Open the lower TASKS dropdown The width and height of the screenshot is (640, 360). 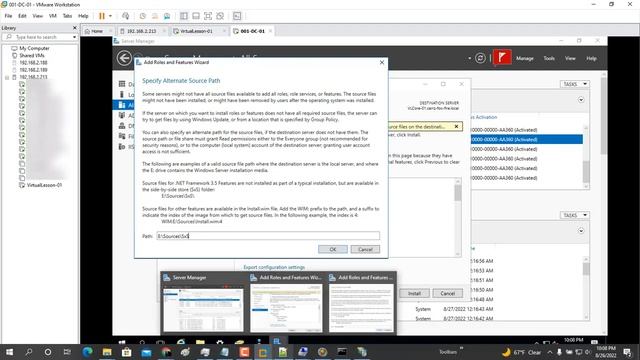click(575, 215)
